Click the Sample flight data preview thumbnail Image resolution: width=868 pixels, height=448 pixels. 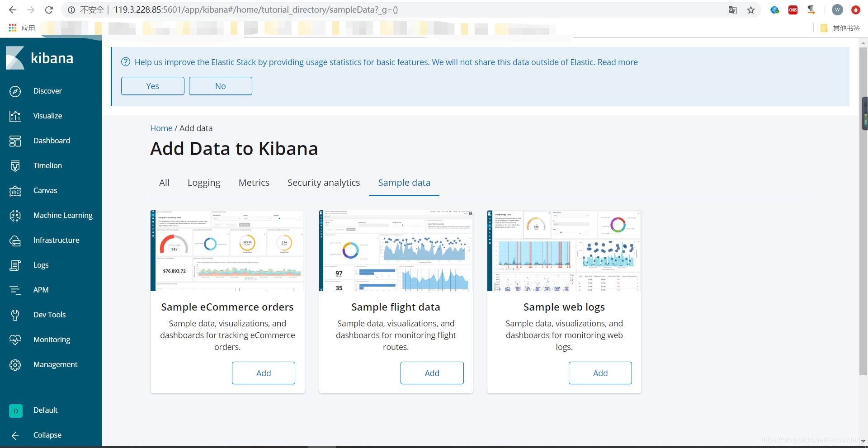click(396, 250)
